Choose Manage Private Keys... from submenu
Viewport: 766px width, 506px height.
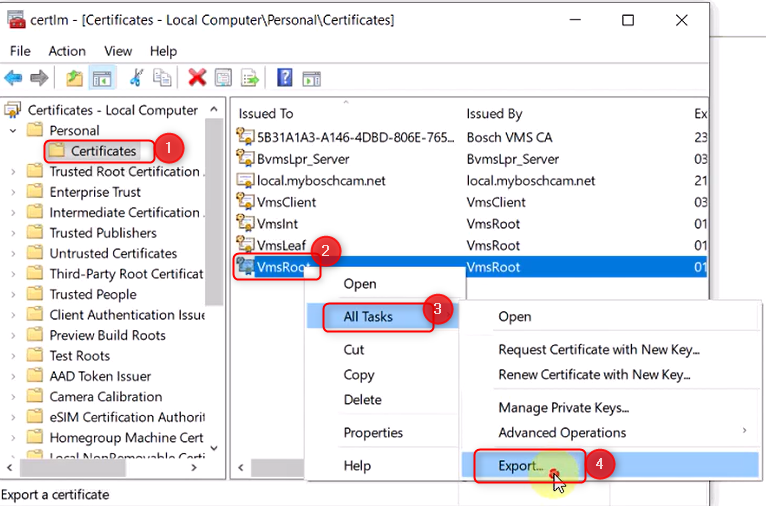click(x=563, y=408)
